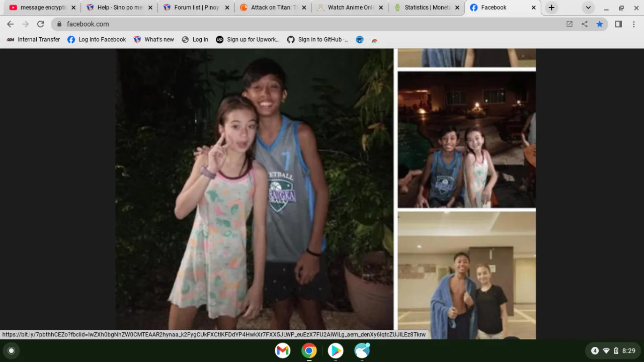Launch Google Play Store from shelf
This screenshot has height=362, width=644.
(336, 351)
